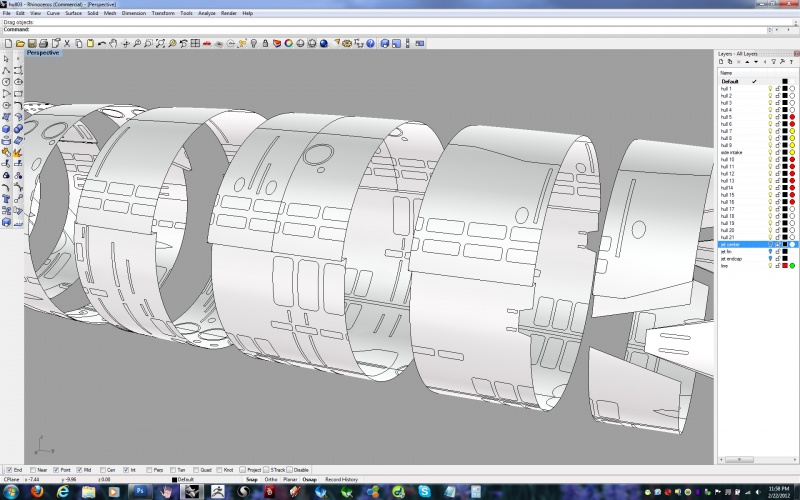Enable the Tan object snap
Viewport: 800px width, 500px height.
[x=172, y=470]
